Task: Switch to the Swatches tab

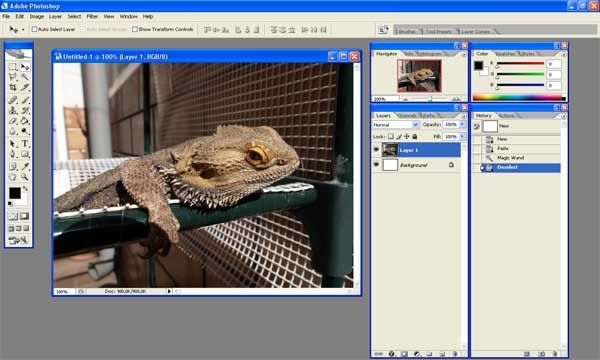Action: 505,54
